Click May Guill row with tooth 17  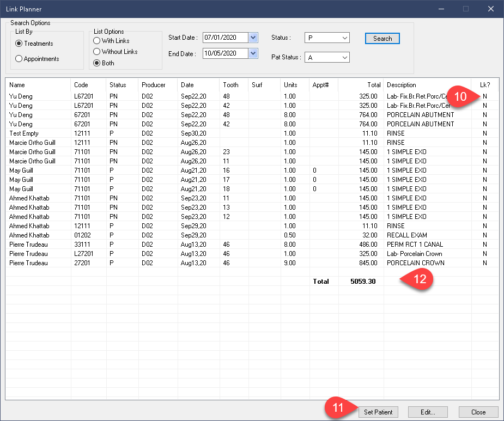pos(252,180)
